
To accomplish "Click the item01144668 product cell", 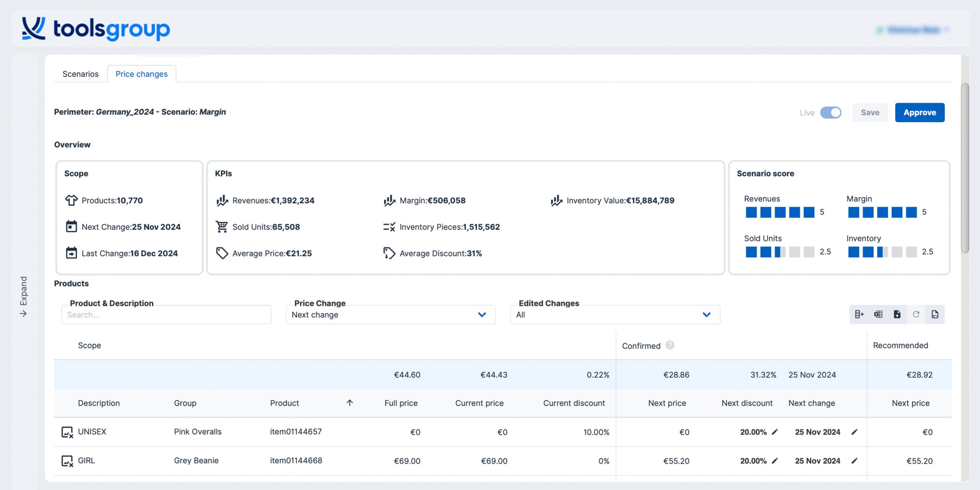I will pyautogui.click(x=296, y=461).
